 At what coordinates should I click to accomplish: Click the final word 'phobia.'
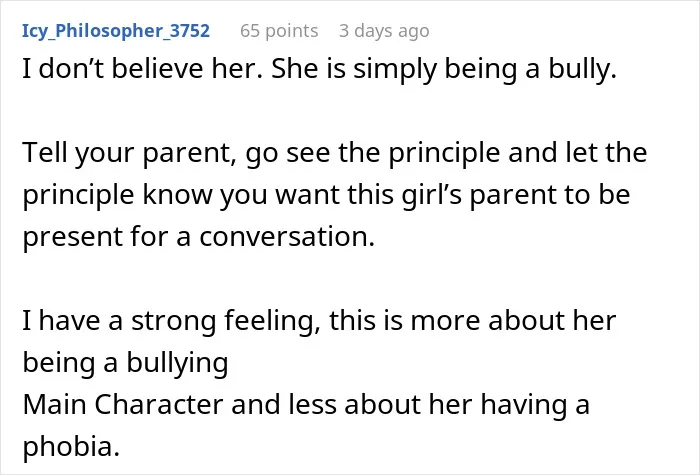pyautogui.click(x=71, y=446)
